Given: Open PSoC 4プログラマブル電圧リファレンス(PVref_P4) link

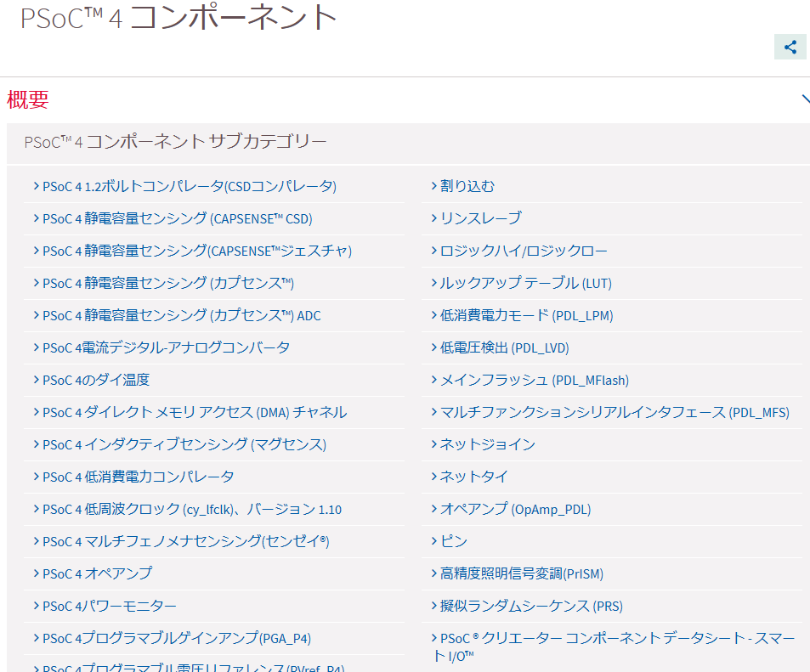Looking at the screenshot, I should (193, 668).
